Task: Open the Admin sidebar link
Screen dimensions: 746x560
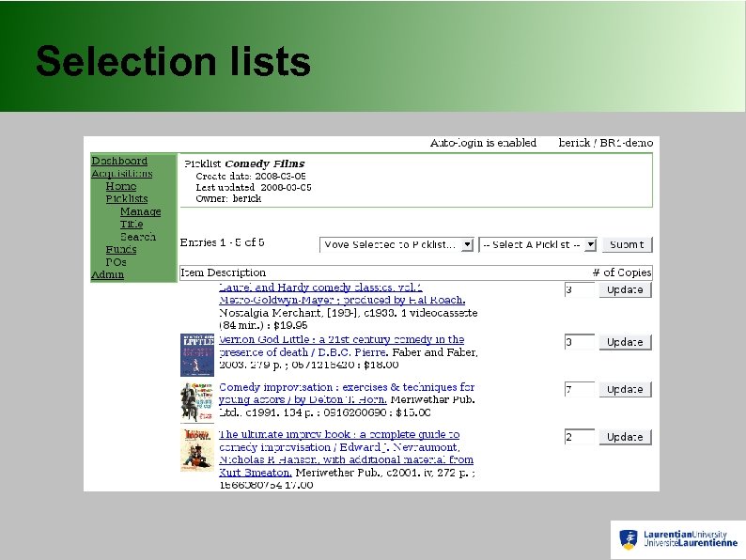Action: [107, 274]
